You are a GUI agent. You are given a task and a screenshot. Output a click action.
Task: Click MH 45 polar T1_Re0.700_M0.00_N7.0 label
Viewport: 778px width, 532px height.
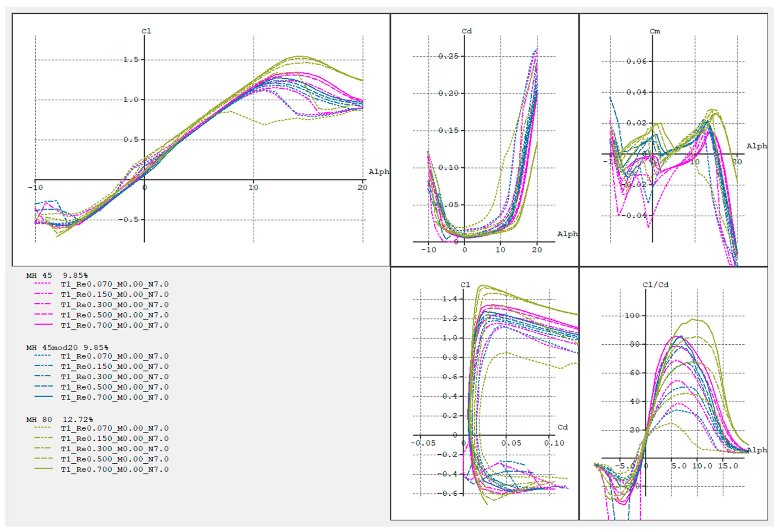click(x=115, y=325)
